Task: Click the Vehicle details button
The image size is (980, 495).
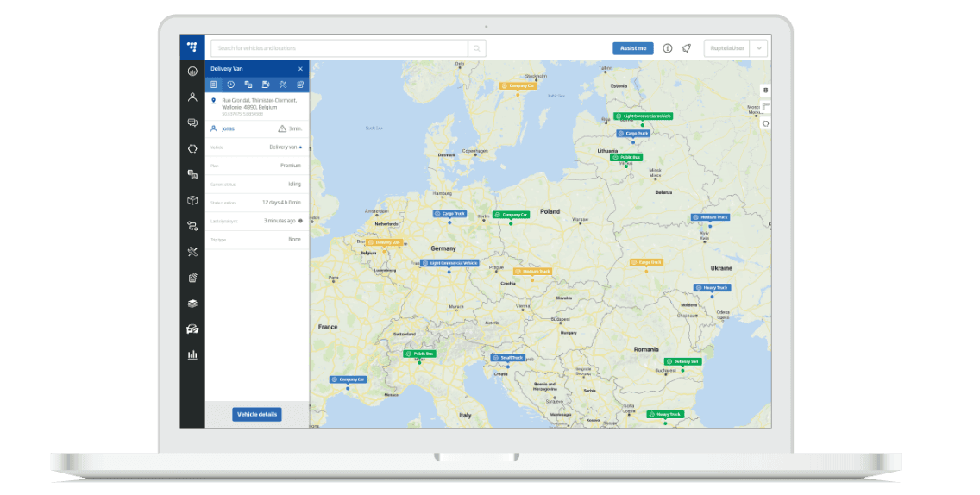Action: 257,415
